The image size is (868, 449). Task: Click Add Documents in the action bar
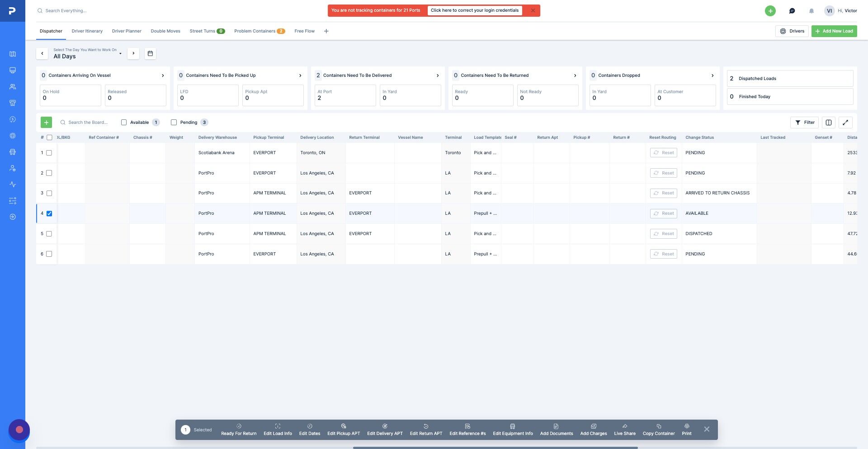[556, 430]
